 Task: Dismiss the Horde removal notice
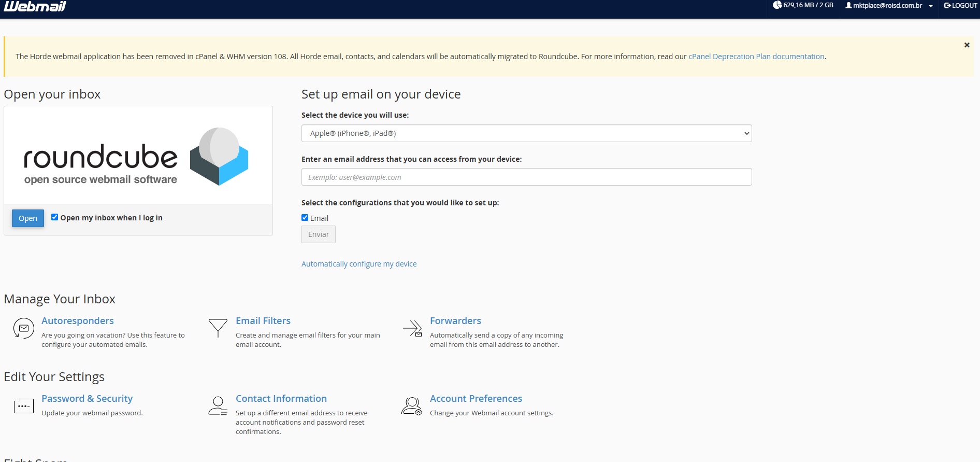click(x=967, y=45)
